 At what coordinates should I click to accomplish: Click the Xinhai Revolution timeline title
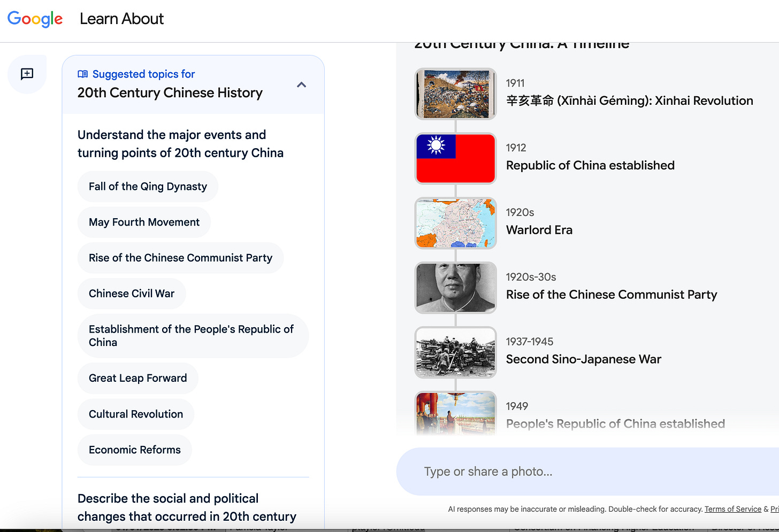630,101
